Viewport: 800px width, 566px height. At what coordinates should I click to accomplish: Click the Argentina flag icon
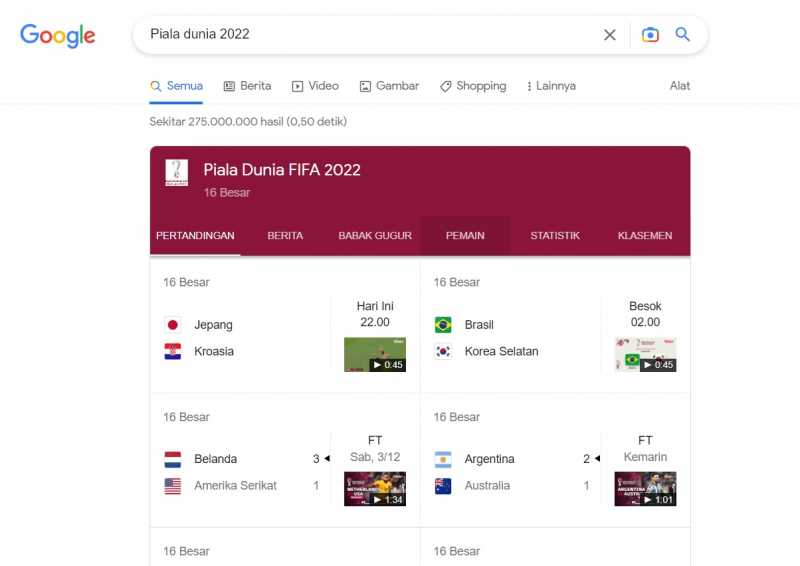coord(443,459)
